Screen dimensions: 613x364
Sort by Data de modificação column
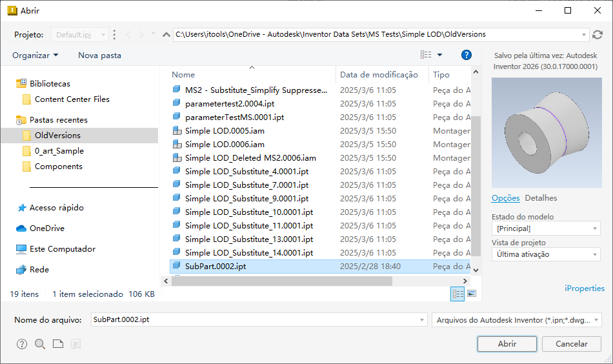(379, 75)
